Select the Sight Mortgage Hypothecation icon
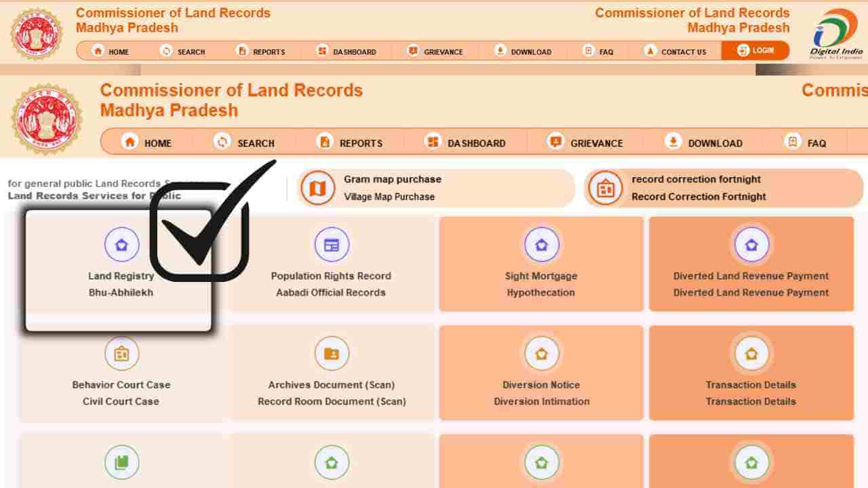Screen dimensions: 868x488 coord(541,245)
